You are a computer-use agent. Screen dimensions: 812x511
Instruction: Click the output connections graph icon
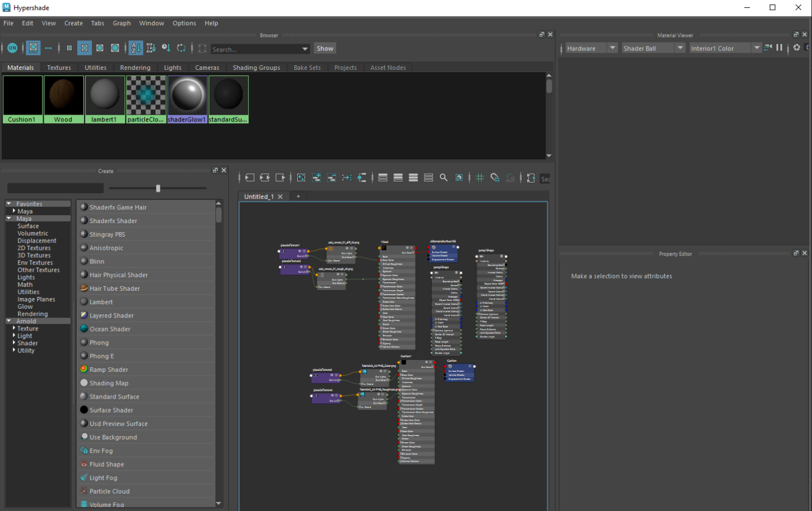pyautogui.click(x=280, y=178)
